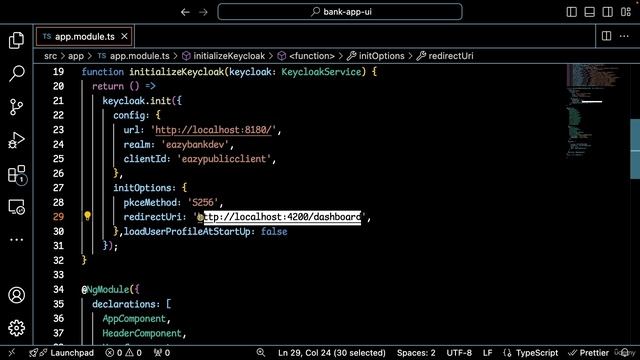Click the false value after loadUserProfileAtStartUp

tap(274, 232)
